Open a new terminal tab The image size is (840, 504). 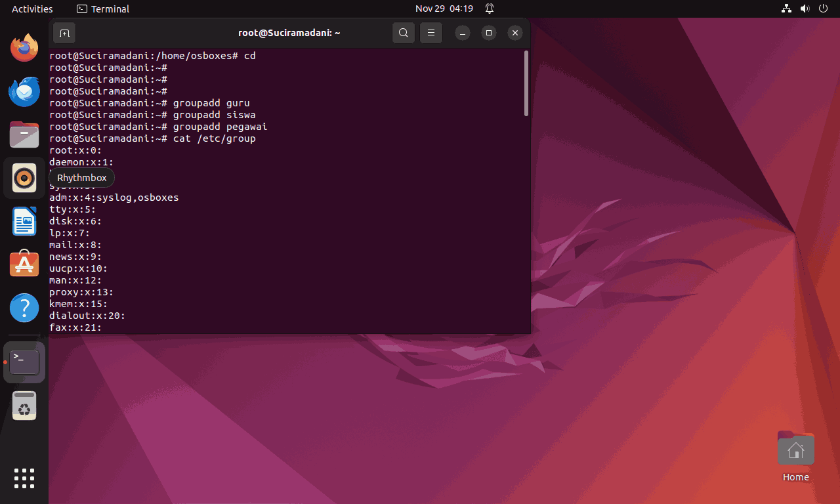pyautogui.click(x=64, y=33)
